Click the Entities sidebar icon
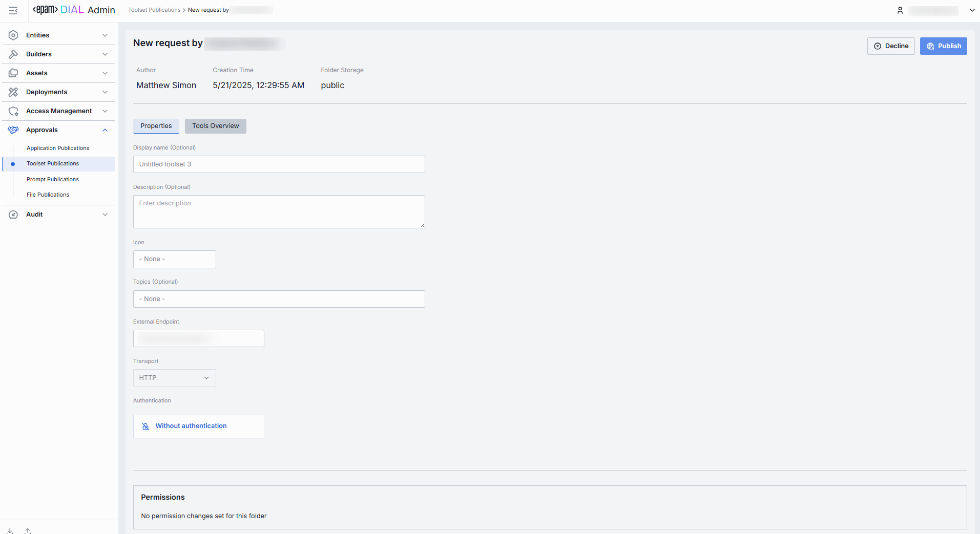Image resolution: width=980 pixels, height=534 pixels. [x=13, y=35]
